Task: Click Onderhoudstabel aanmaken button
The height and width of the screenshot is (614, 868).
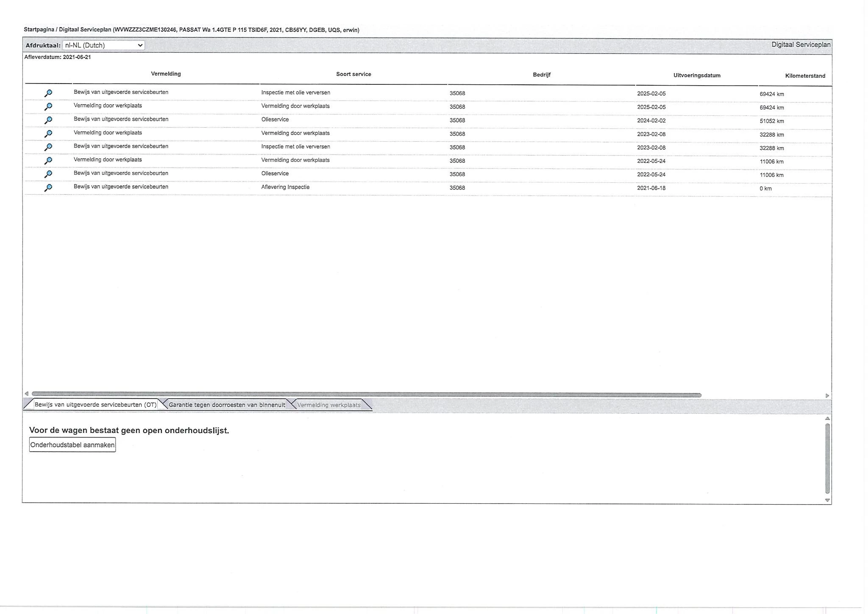Action: tap(72, 445)
